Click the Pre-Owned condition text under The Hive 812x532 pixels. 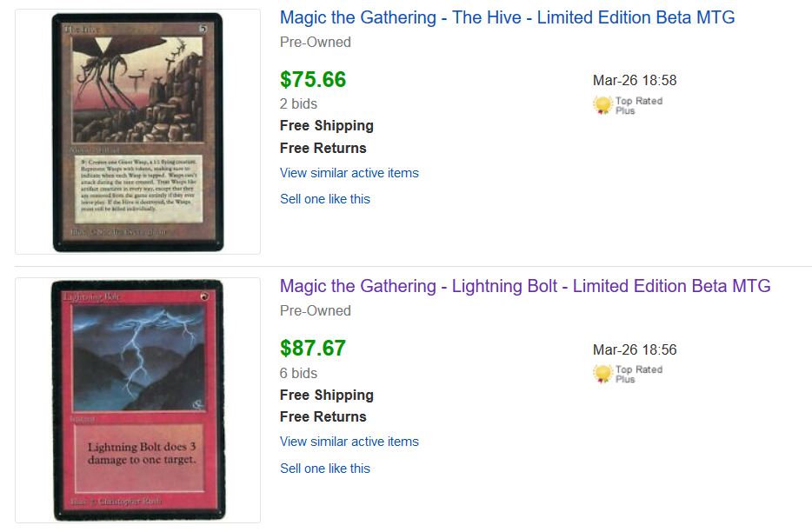pos(315,42)
